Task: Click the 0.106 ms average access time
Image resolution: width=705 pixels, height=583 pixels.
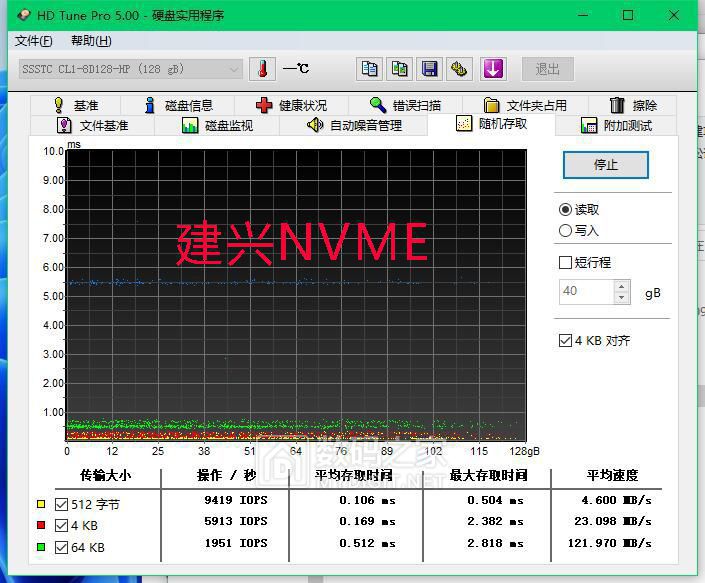Action: coord(367,500)
